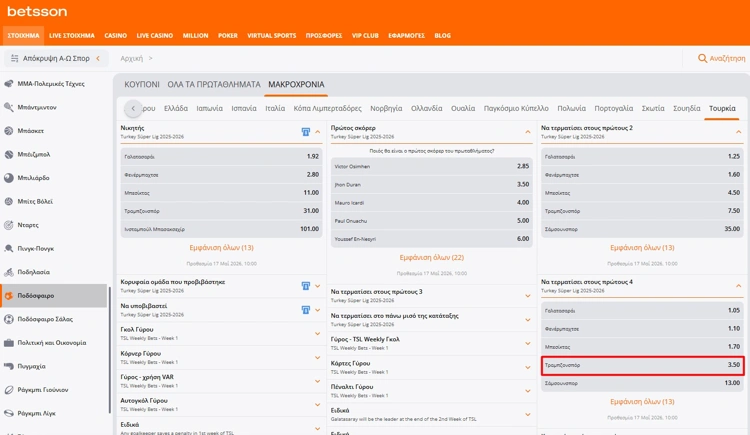The width and height of the screenshot is (750, 435).
Task: Click the sidebar filter settings icon
Action: click(x=14, y=58)
